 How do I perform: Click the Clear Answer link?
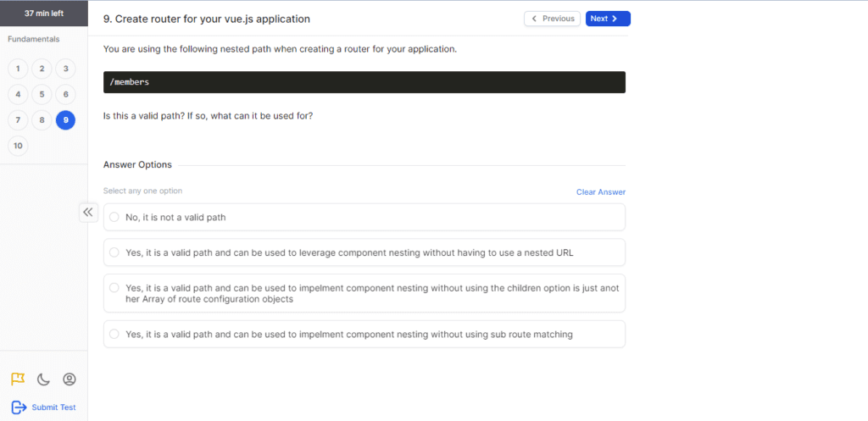[x=601, y=192]
